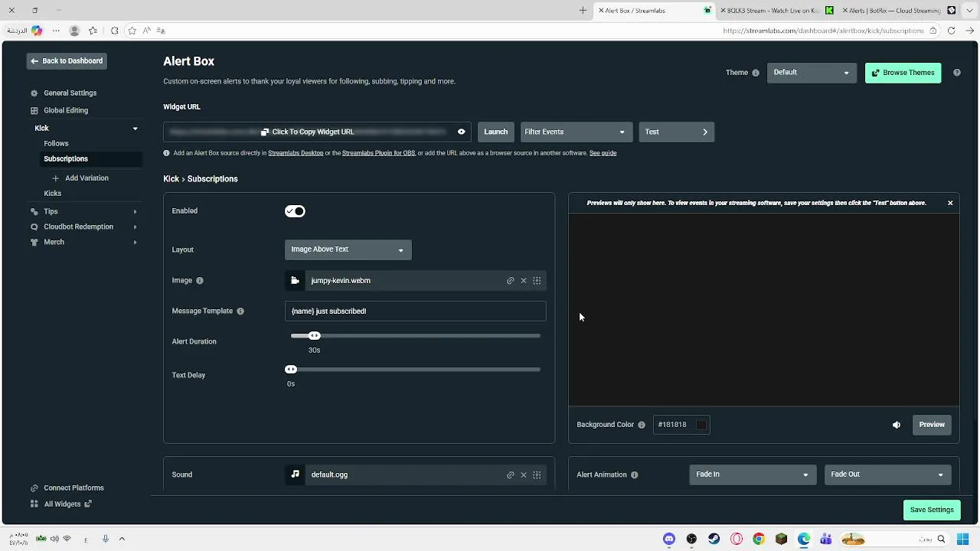
Task: Click the info icon next to Message Template
Action: point(240,311)
